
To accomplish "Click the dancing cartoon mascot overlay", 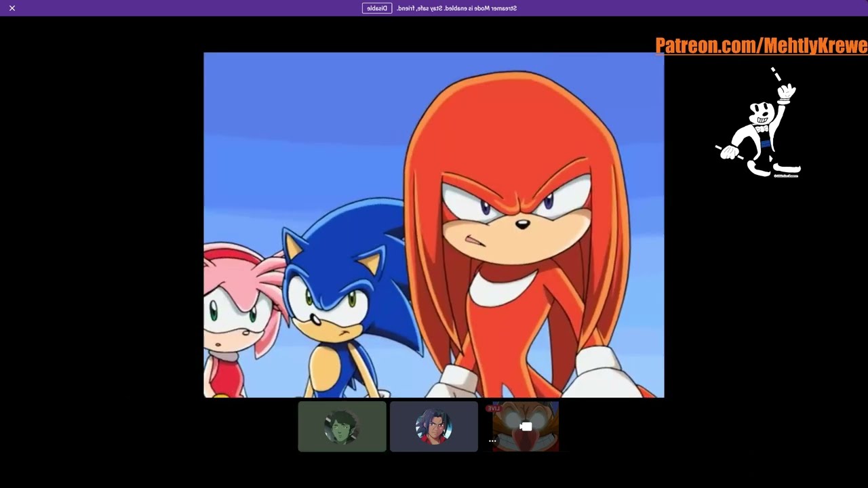I will [759, 123].
